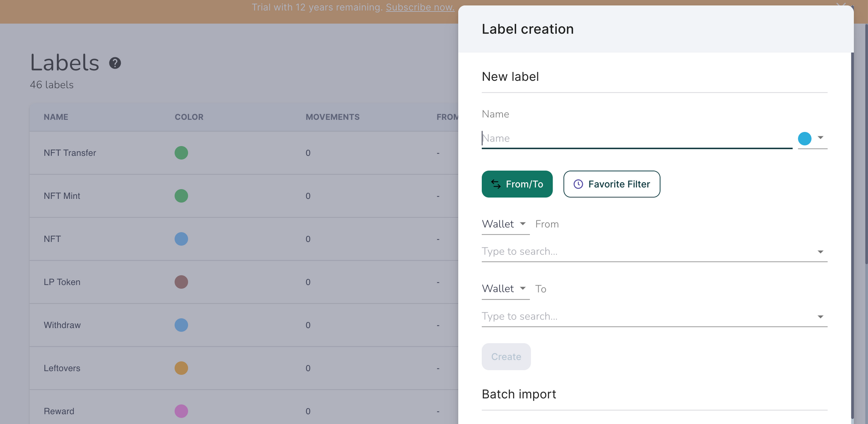Select the Leftovers label row
The width and height of the screenshot is (868, 424).
click(244, 368)
